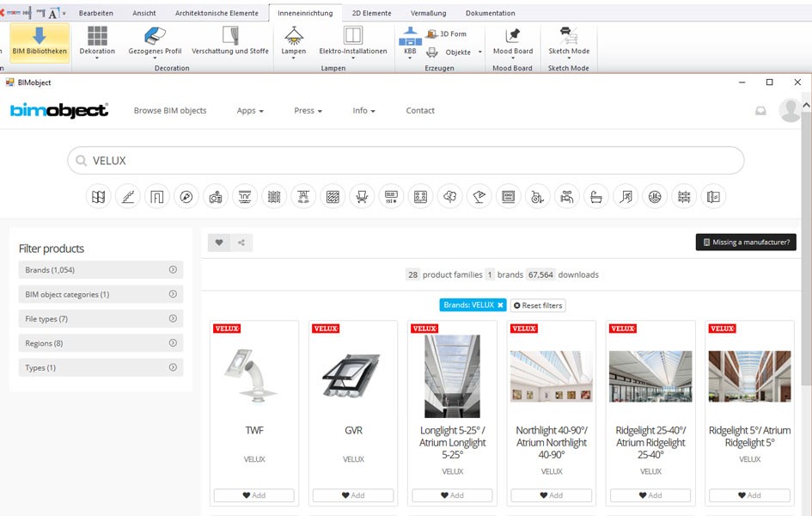This screenshot has height=516, width=812.
Task: Open Verschattung und Stoffe
Action: point(230,42)
